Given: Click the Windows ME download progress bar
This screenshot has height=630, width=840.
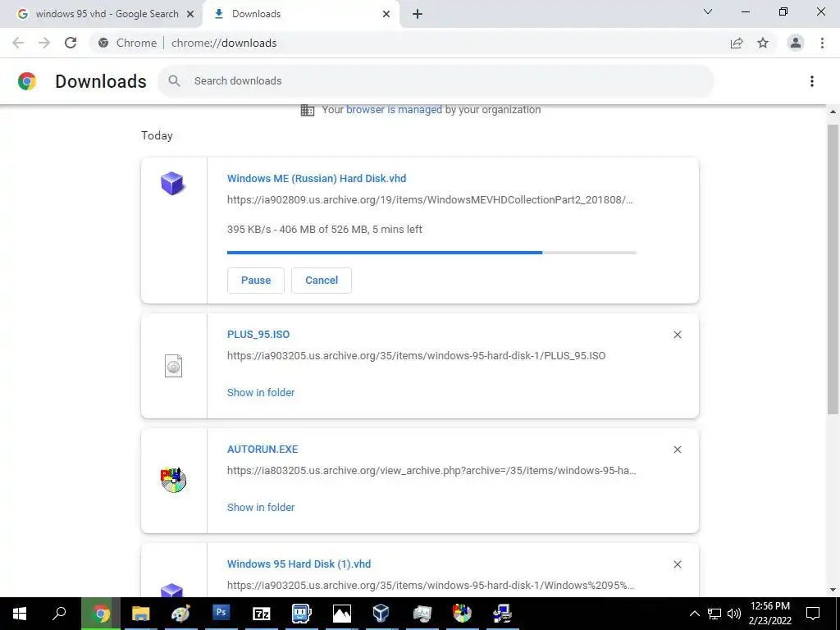Looking at the screenshot, I should 431,253.
